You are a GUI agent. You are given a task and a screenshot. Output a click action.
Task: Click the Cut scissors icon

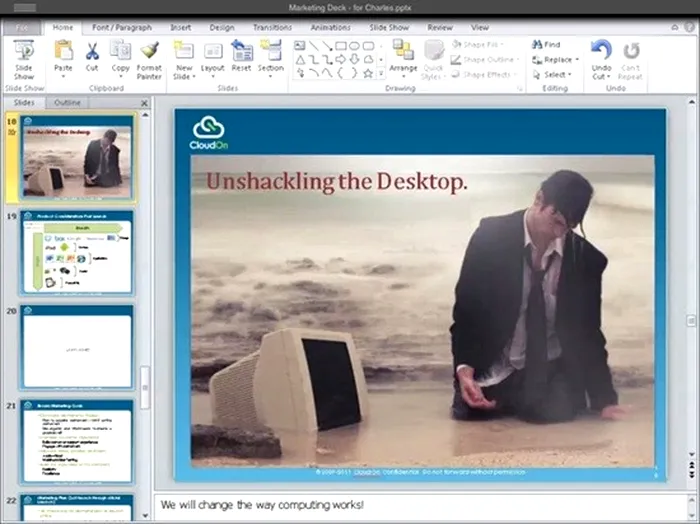(92, 52)
